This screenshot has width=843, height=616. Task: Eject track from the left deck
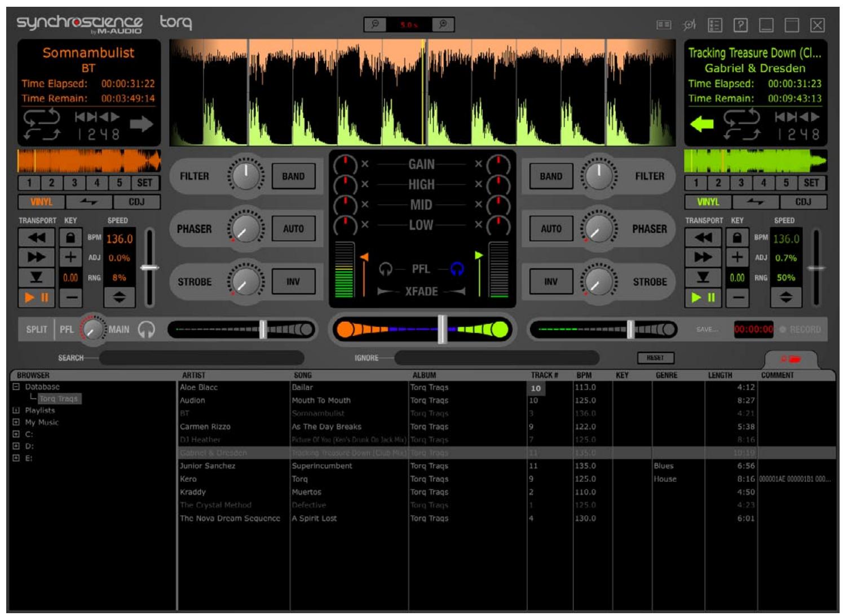tap(37, 277)
